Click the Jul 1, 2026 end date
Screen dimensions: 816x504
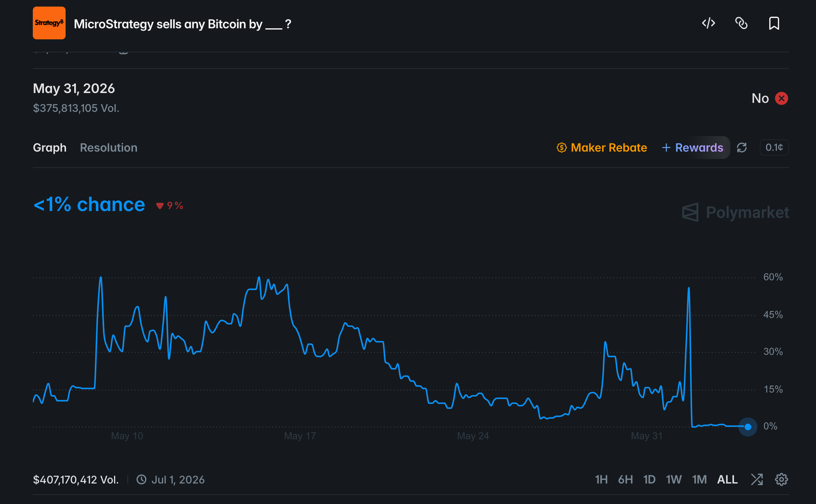(x=178, y=480)
